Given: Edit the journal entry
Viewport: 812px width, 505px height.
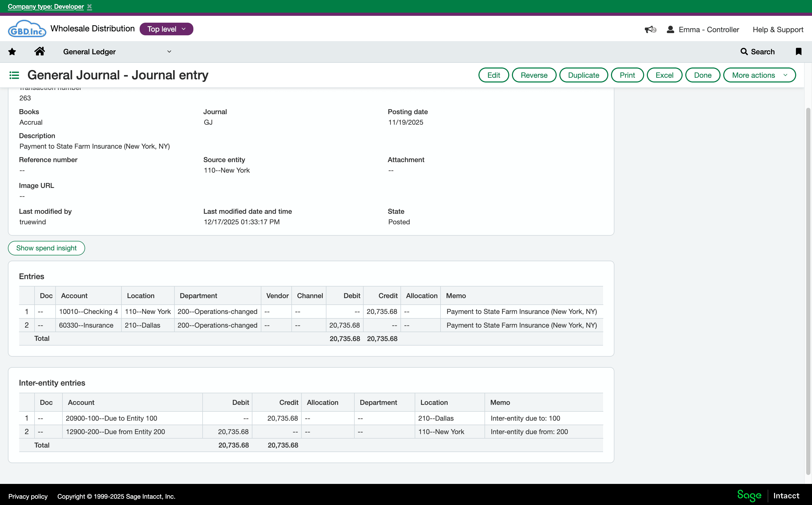Looking at the screenshot, I should point(493,75).
